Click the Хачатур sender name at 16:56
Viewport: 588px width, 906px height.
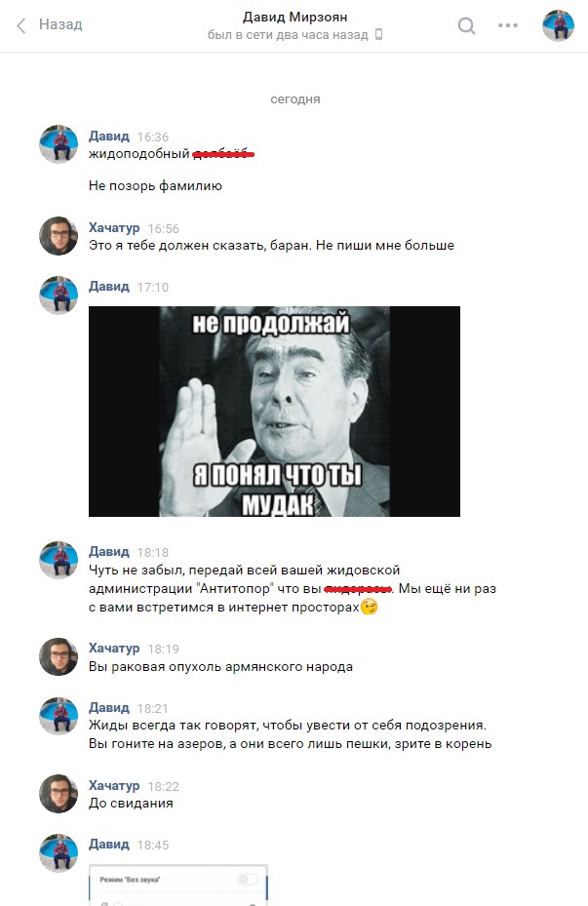[114, 227]
